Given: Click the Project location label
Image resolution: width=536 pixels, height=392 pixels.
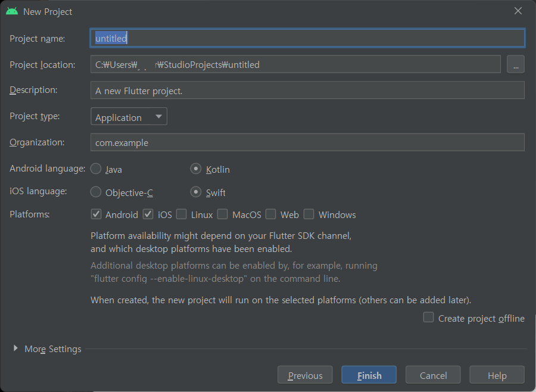Looking at the screenshot, I should pos(42,65).
